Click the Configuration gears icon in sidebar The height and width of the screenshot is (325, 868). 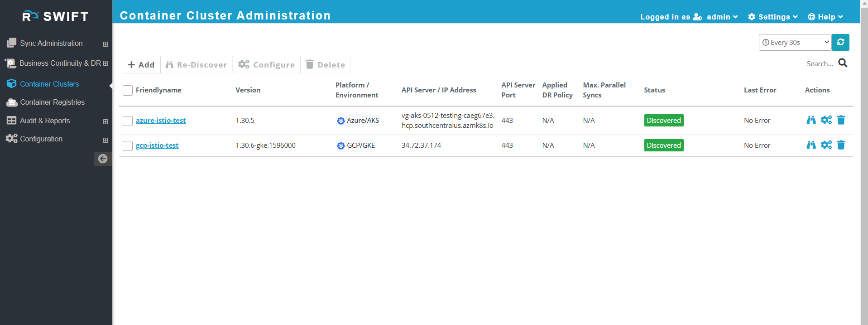[12, 139]
